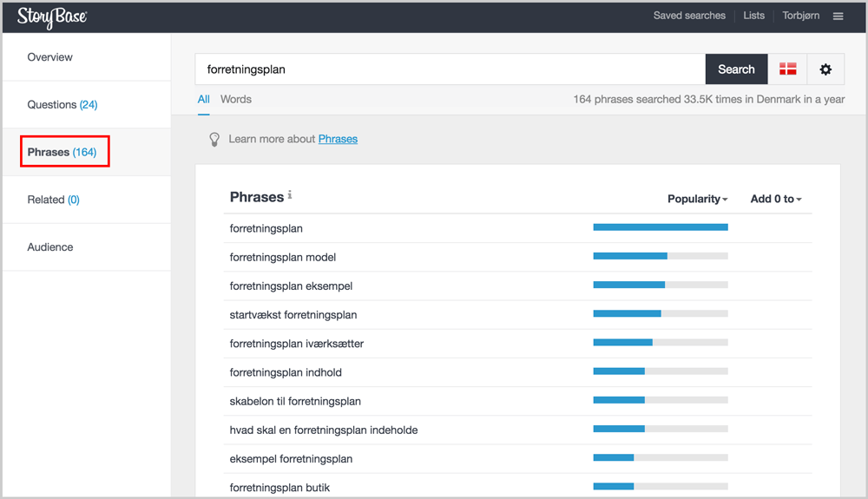Open Saved searches in the header
This screenshot has height=499, width=868.
point(689,16)
